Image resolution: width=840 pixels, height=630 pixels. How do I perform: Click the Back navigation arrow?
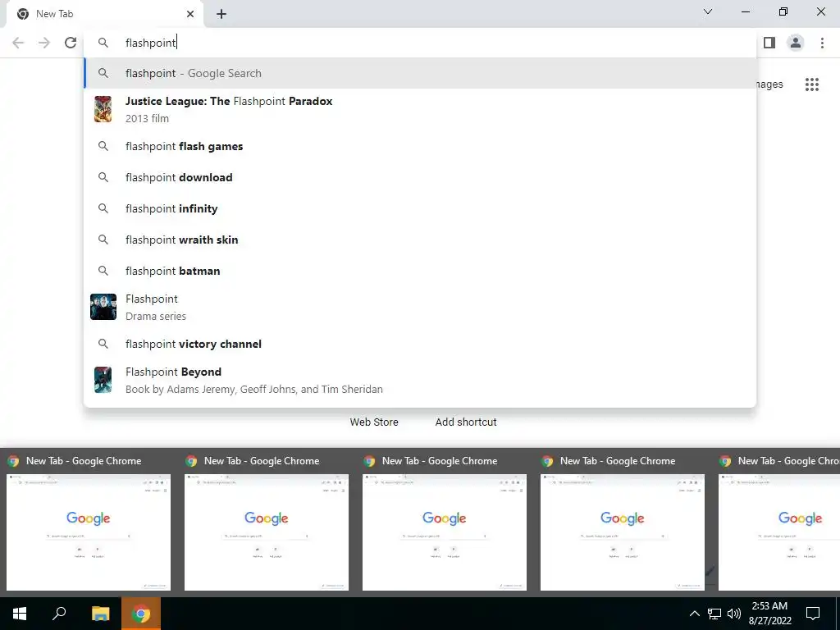(18, 43)
